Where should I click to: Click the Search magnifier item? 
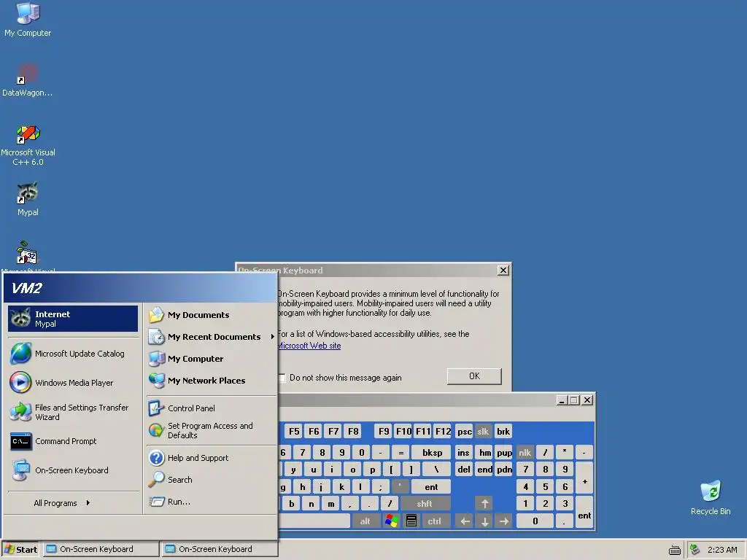pos(212,480)
